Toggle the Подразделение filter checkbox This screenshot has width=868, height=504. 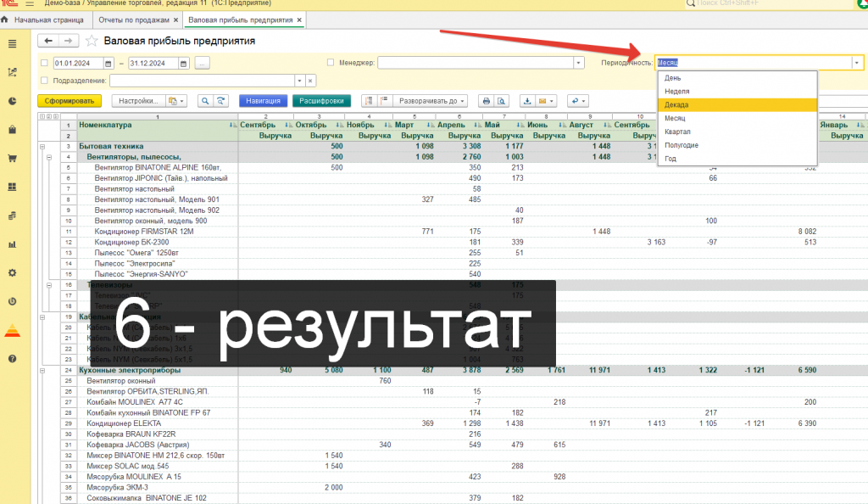click(x=44, y=81)
